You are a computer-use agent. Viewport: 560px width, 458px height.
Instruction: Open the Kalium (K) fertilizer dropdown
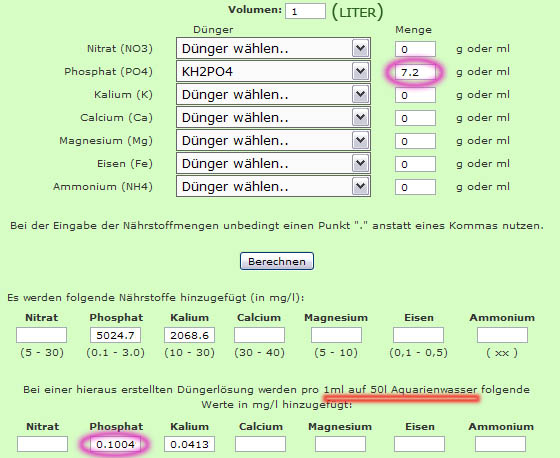pyautogui.click(x=273, y=94)
